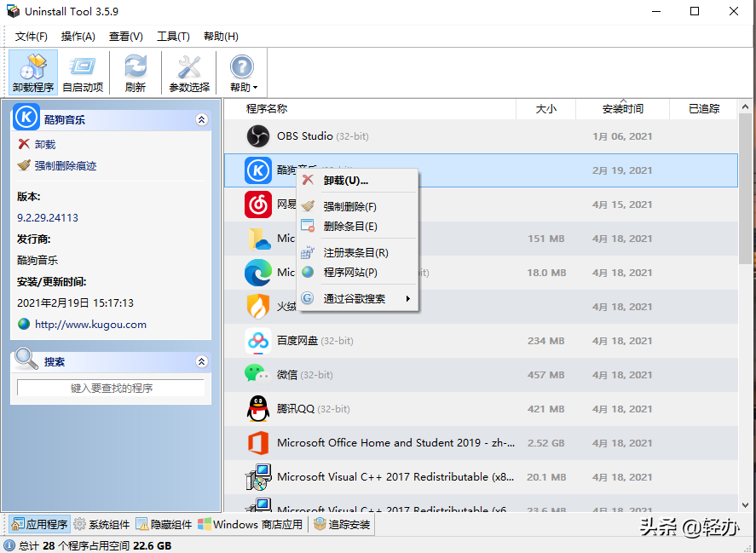
Task: Select the 卸载程序 toolbar icon
Action: pyautogui.click(x=33, y=72)
